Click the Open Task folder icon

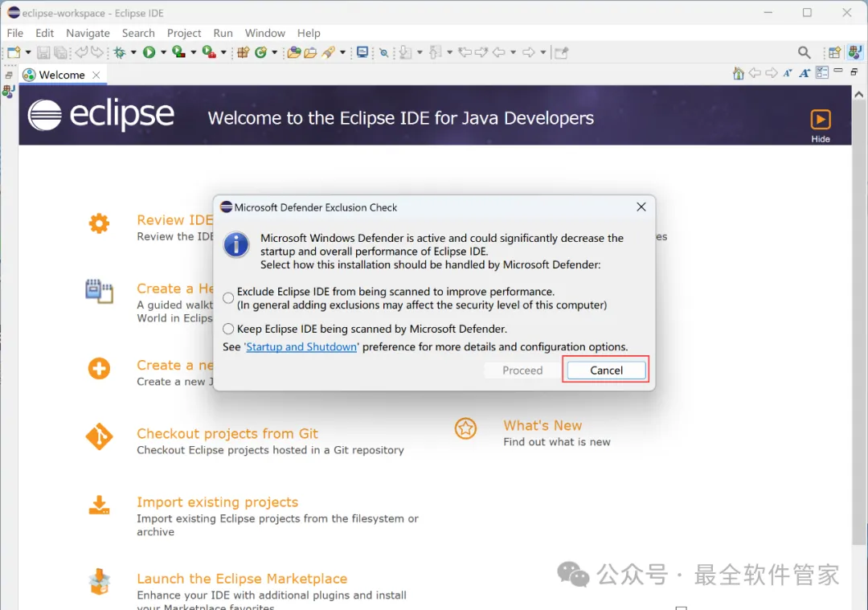pos(310,52)
